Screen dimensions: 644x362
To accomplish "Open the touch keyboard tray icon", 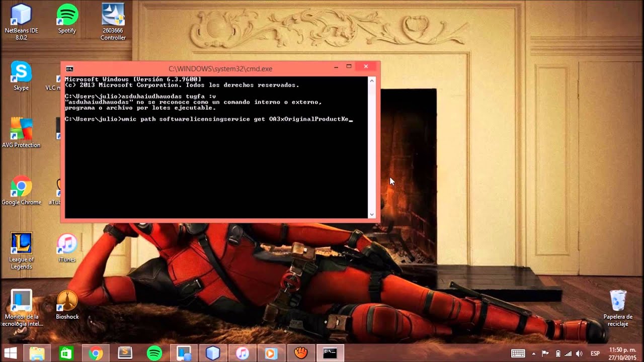I will [x=518, y=353].
